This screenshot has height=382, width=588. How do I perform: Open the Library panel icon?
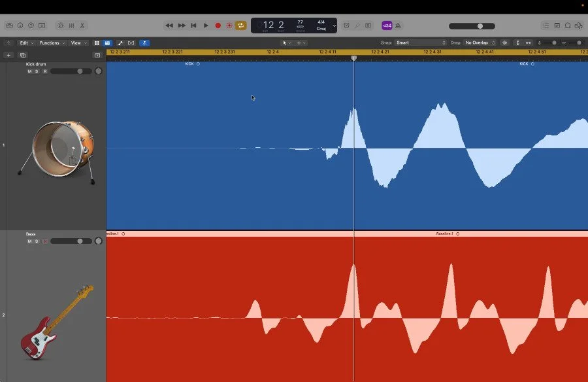coord(9,26)
